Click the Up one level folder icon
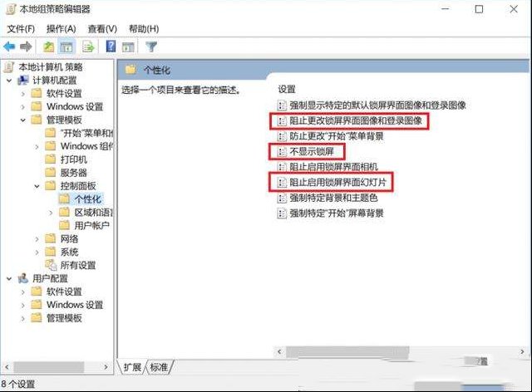 click(x=48, y=47)
